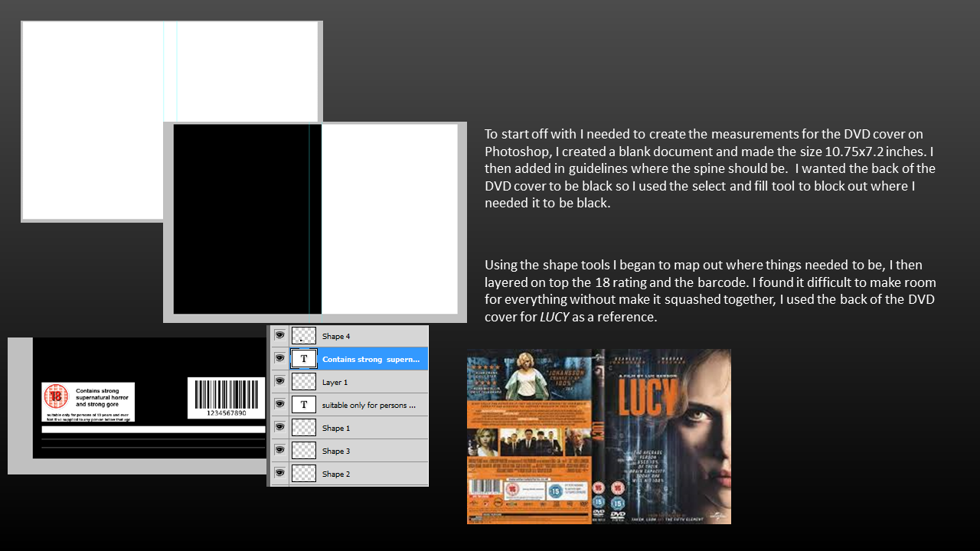Click the paragraph starting 'To start off with'
This screenshot has height=551, width=980.
710,168
